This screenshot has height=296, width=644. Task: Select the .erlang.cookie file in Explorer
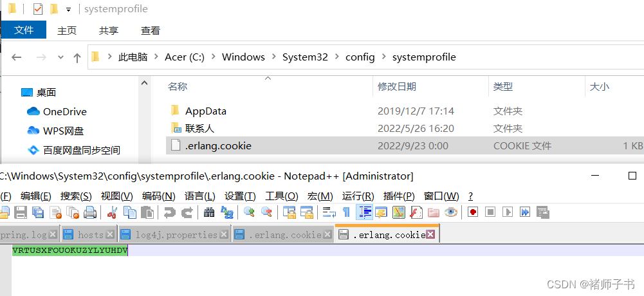pos(405,145)
